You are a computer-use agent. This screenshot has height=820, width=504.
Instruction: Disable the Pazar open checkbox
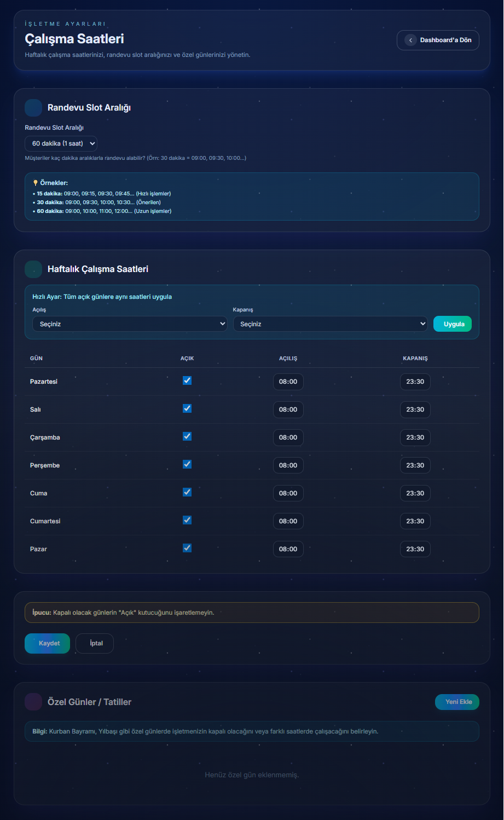tap(187, 548)
